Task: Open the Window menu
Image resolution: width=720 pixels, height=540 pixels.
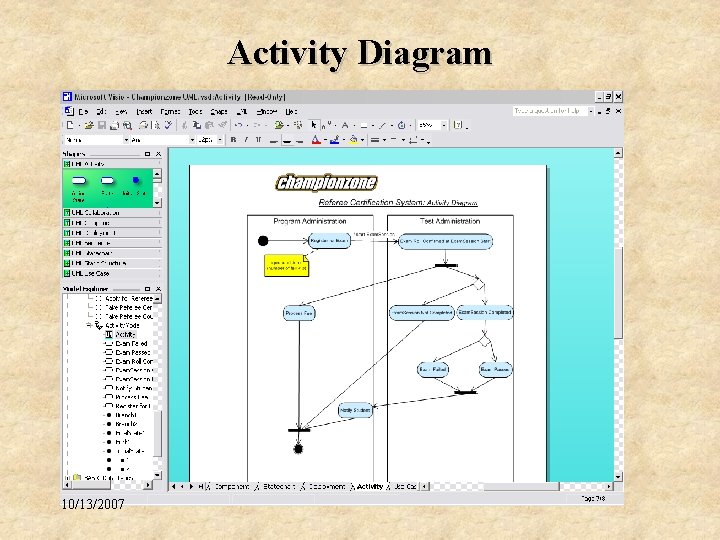Action: [x=267, y=111]
